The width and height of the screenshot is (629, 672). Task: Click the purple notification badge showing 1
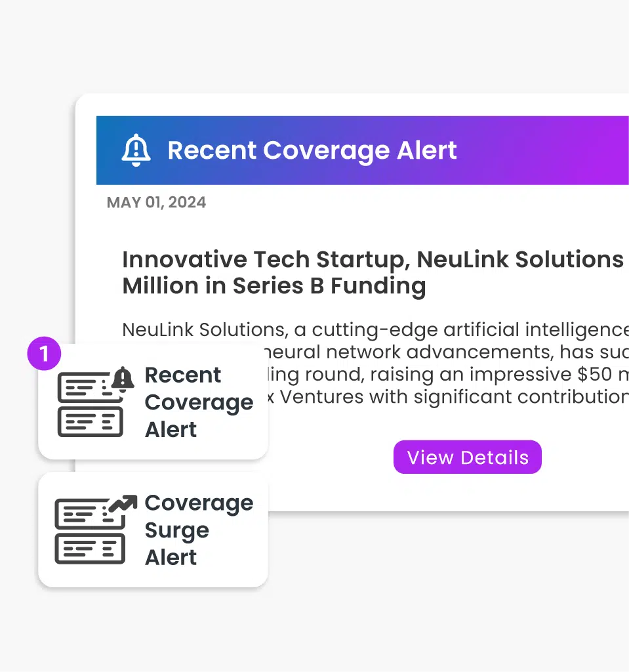(x=44, y=353)
